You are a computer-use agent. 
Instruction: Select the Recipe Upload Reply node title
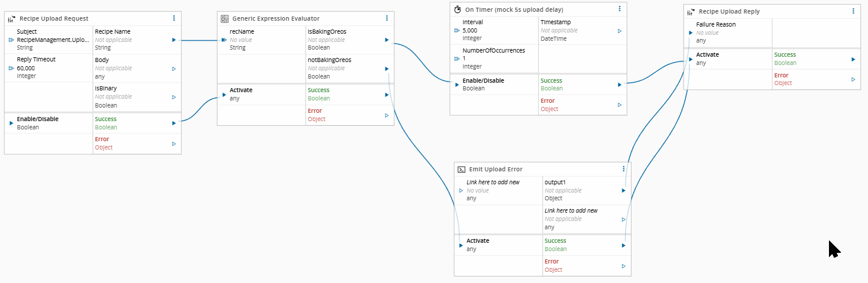click(x=729, y=11)
